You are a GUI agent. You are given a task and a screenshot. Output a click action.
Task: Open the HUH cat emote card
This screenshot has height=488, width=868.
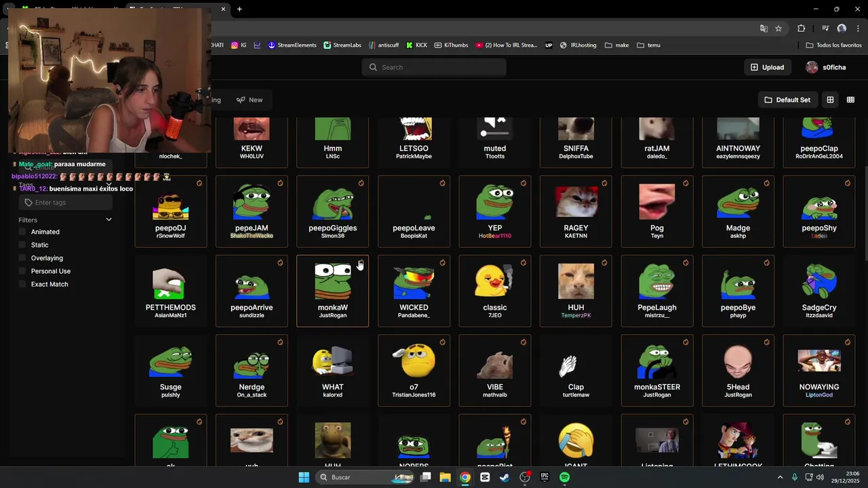576,291
